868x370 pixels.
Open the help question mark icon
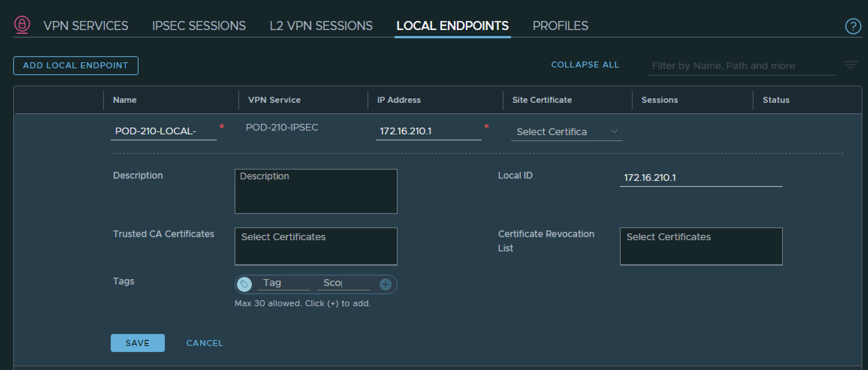[853, 26]
